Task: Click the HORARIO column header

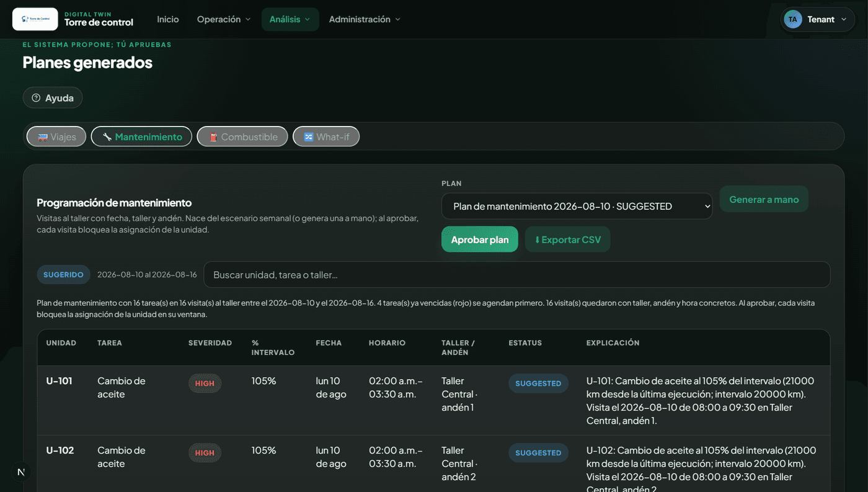Action: [x=387, y=342]
